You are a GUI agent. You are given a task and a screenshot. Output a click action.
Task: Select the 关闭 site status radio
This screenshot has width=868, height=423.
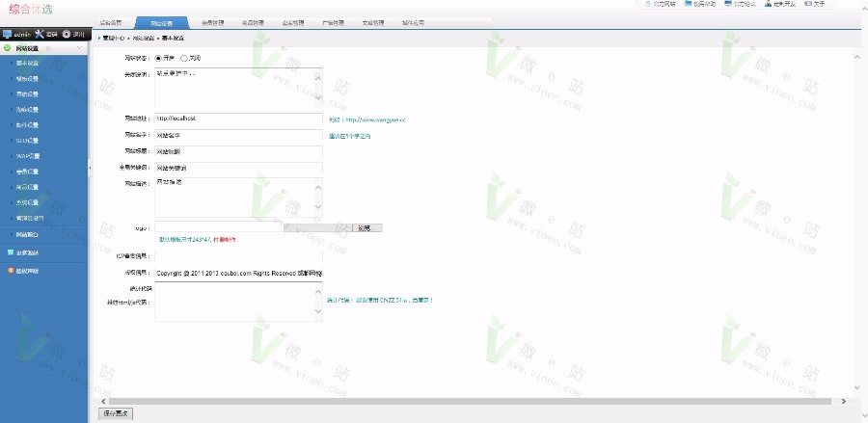click(184, 58)
